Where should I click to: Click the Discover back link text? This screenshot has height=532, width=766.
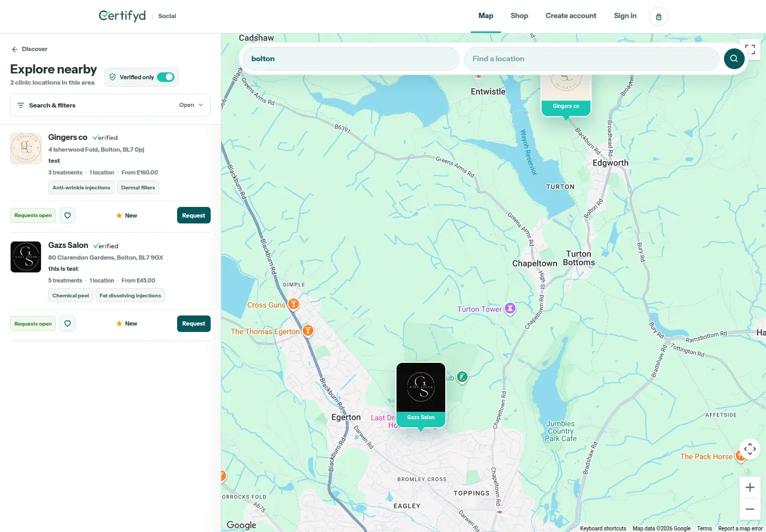(35, 49)
